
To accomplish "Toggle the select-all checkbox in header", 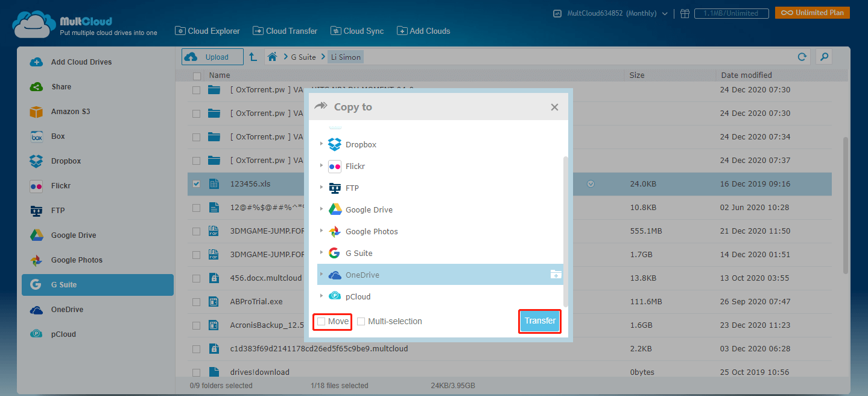I will [197, 76].
